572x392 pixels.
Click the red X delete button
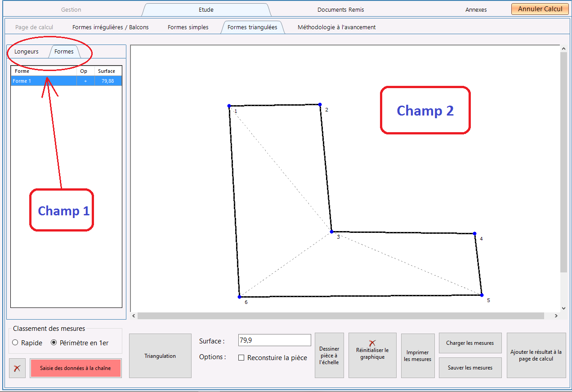point(17,368)
